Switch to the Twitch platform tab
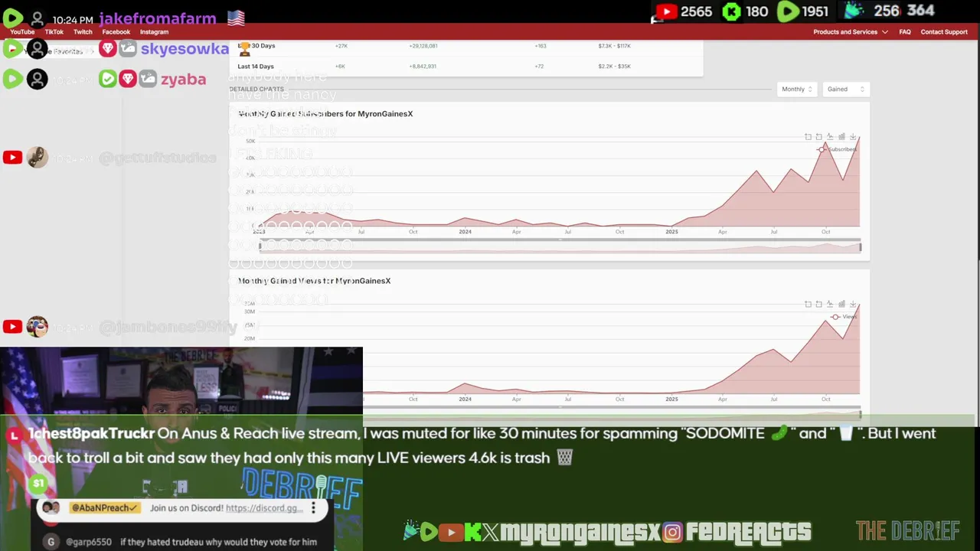 [x=83, y=32]
